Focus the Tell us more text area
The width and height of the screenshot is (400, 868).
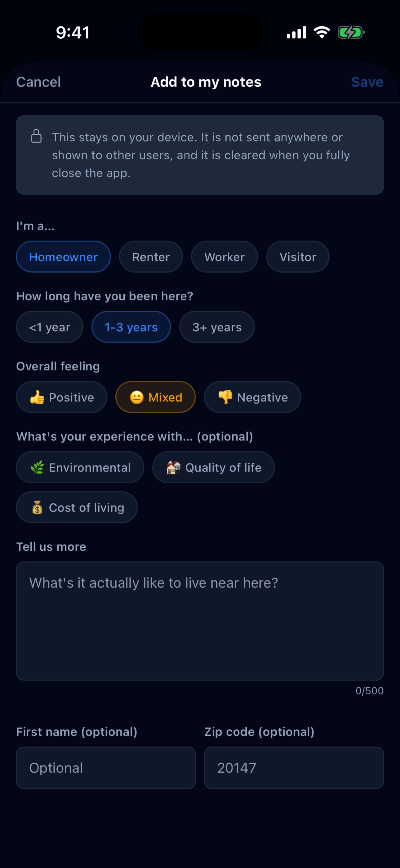[200, 621]
